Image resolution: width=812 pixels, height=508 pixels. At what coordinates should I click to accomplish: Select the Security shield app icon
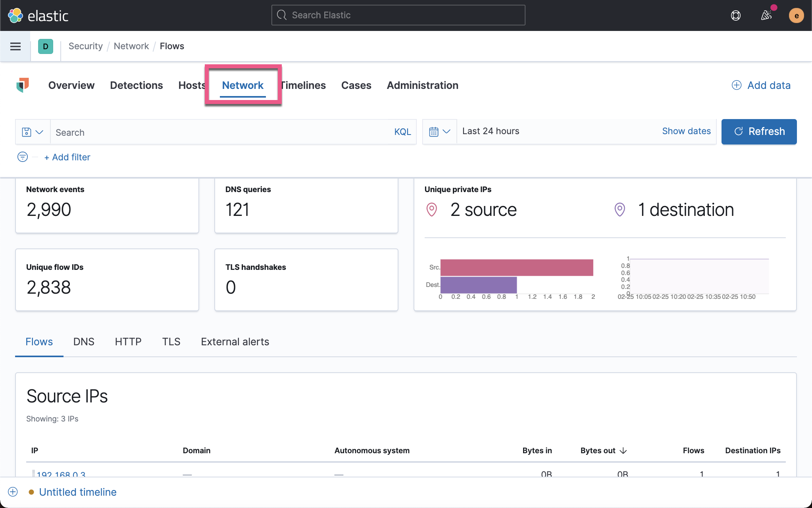[x=23, y=85]
